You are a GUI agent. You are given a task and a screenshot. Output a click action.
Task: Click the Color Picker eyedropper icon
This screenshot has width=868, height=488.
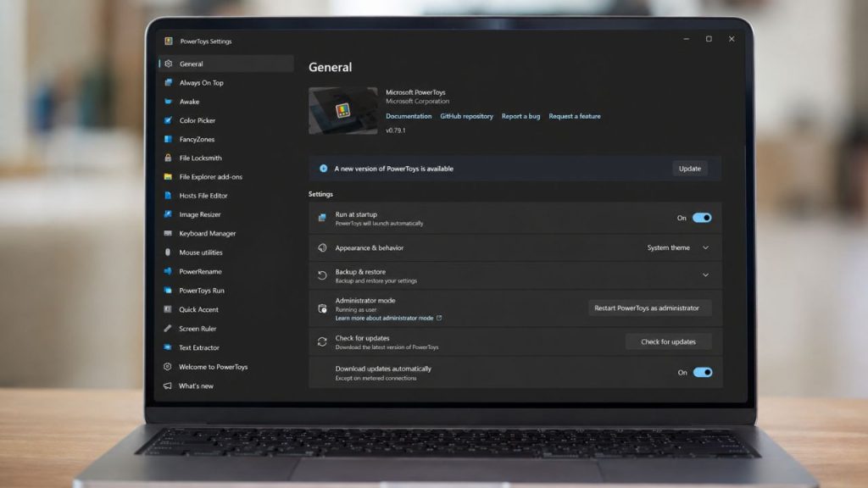click(x=169, y=120)
